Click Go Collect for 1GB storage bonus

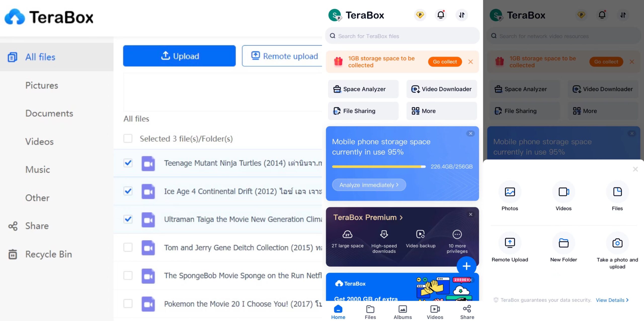[445, 62]
